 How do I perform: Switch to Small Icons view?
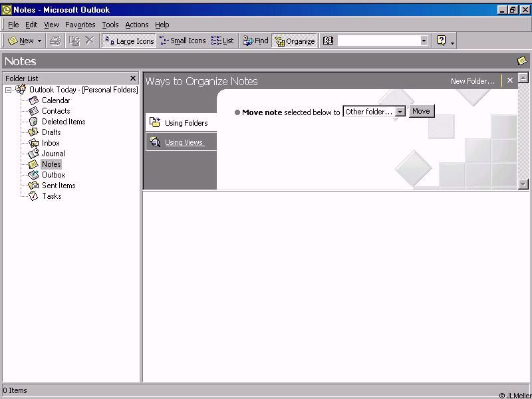click(x=183, y=41)
